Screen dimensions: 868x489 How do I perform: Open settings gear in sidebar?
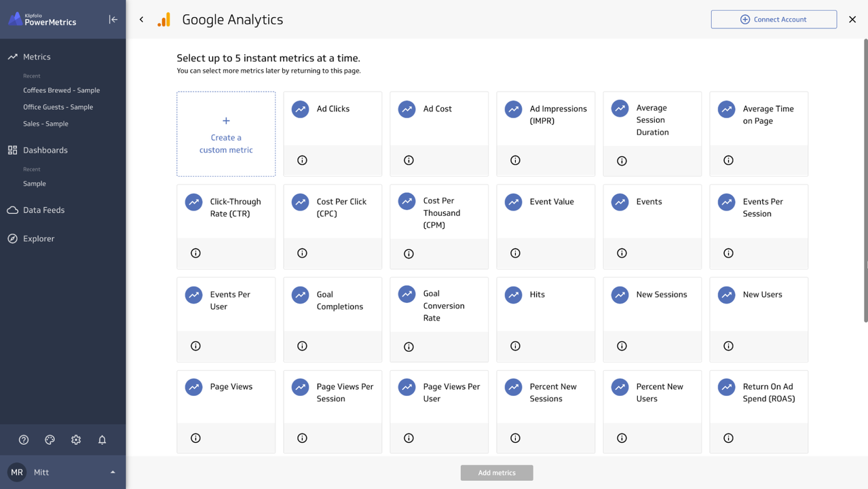pos(76,440)
